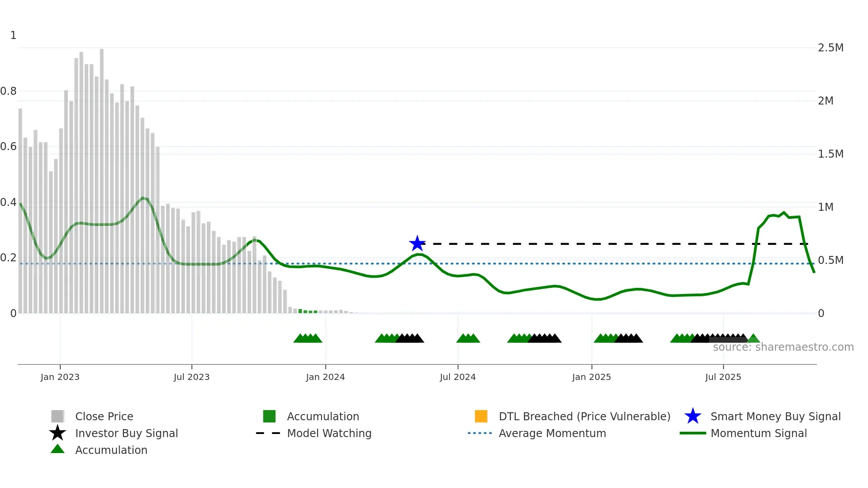The width and height of the screenshot is (868, 488).
Task: Toggle DTL Breached (Price Vulnerable) label
Action: pyautogui.click(x=585, y=416)
